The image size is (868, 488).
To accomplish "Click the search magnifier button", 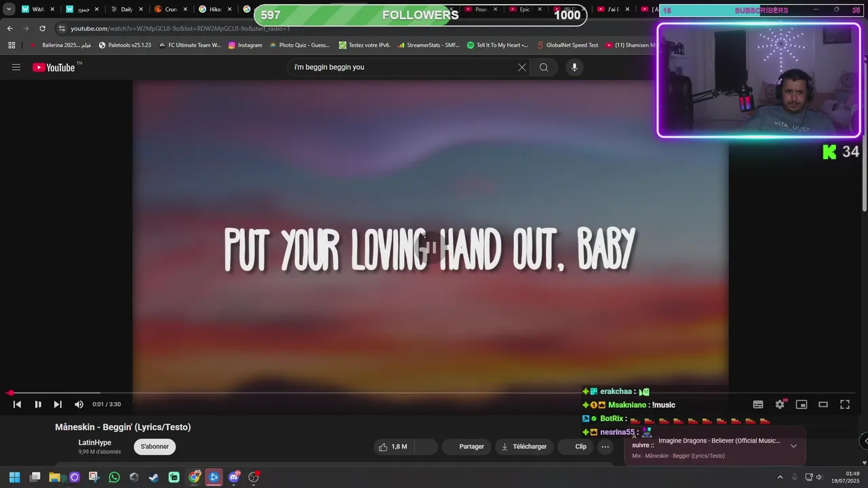I will click(543, 67).
